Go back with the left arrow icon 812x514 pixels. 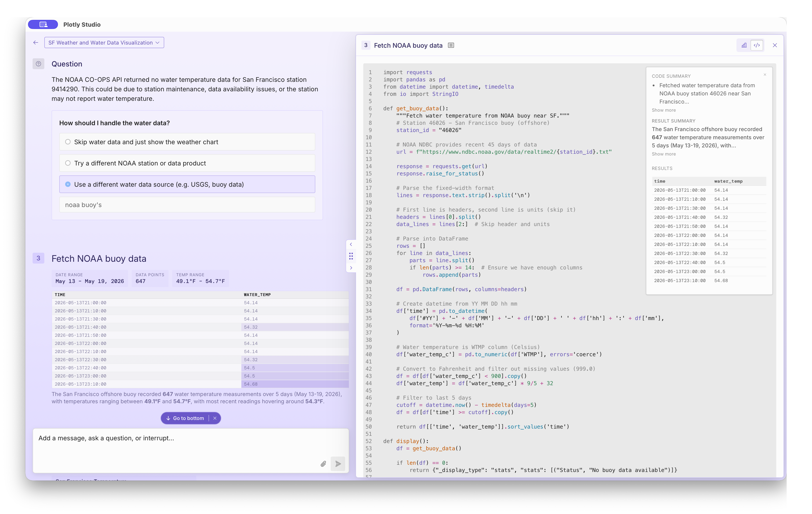tap(36, 42)
